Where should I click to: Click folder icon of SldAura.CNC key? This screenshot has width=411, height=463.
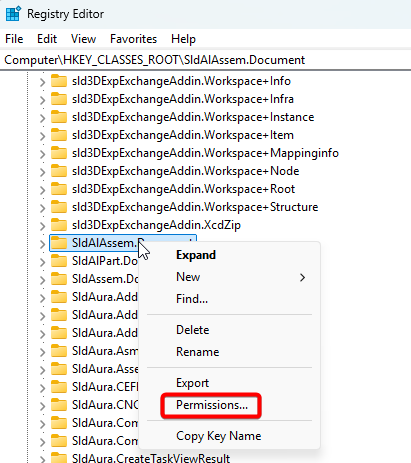pos(59,405)
